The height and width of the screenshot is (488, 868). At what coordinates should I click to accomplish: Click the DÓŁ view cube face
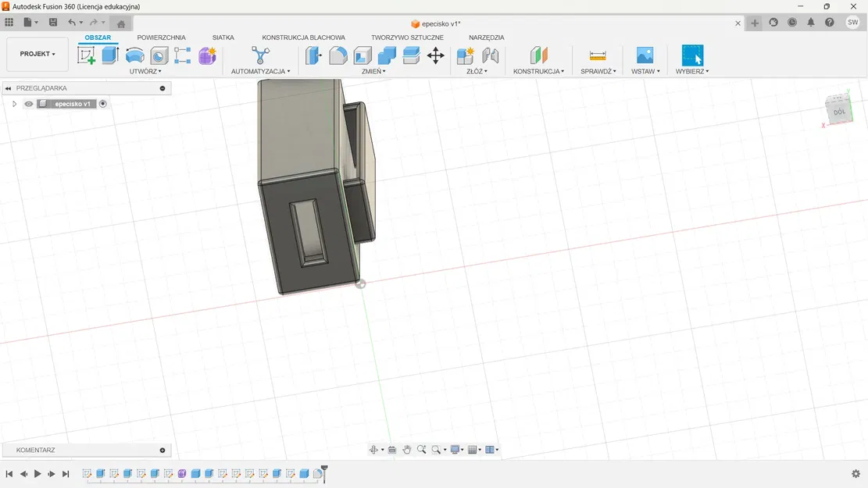point(838,112)
